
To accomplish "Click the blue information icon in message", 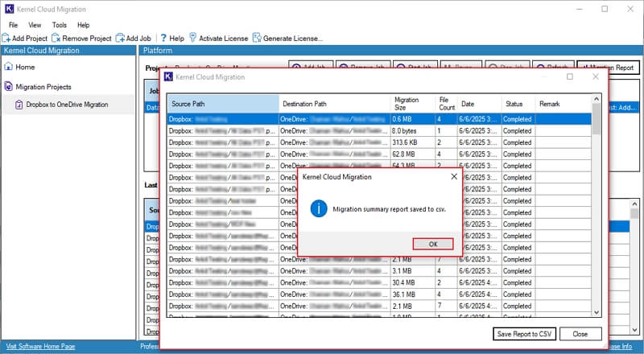I will pos(319,208).
